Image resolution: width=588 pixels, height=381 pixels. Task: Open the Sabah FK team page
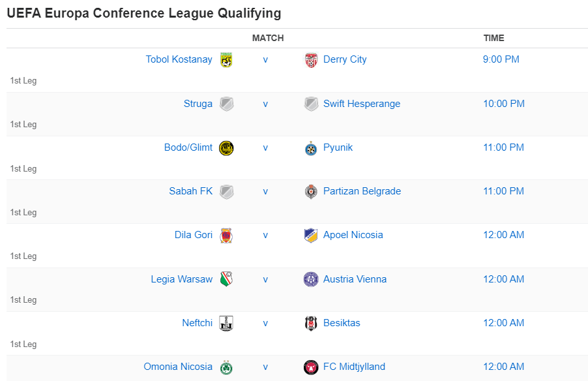click(x=190, y=191)
